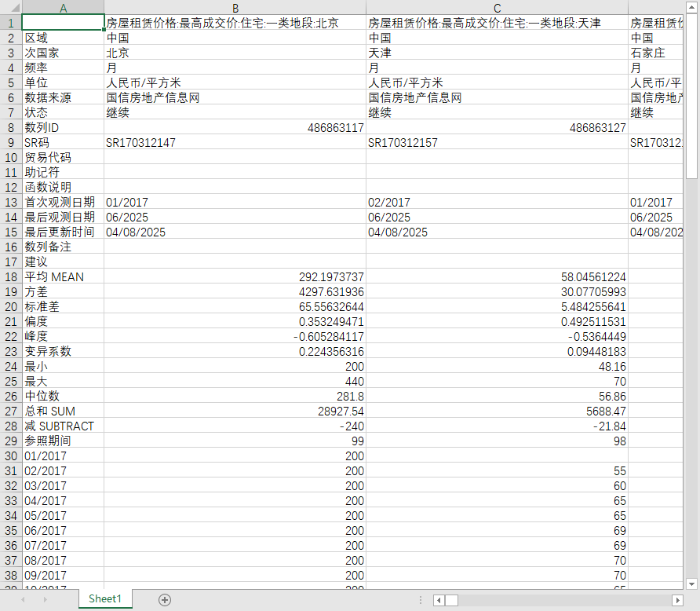700x611 pixels.
Task: Click the Tianjin series title cell
Action: click(497, 23)
